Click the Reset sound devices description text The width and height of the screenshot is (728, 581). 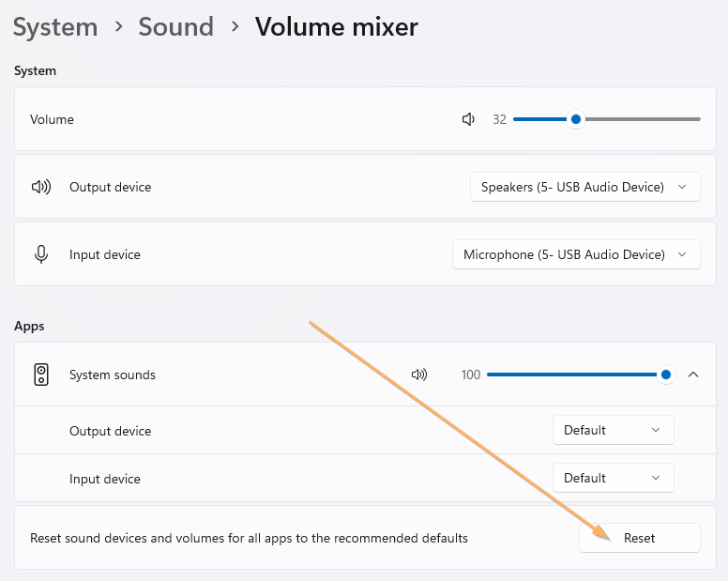pos(249,538)
